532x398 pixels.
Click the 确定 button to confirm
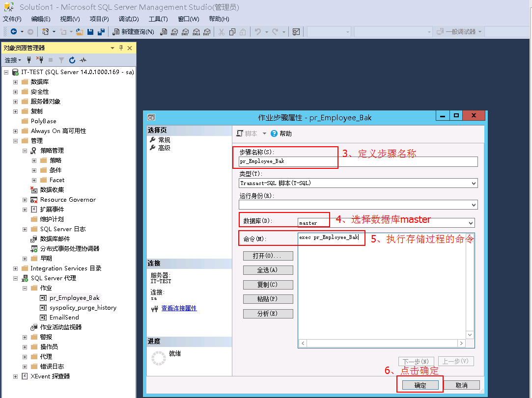[x=420, y=385]
